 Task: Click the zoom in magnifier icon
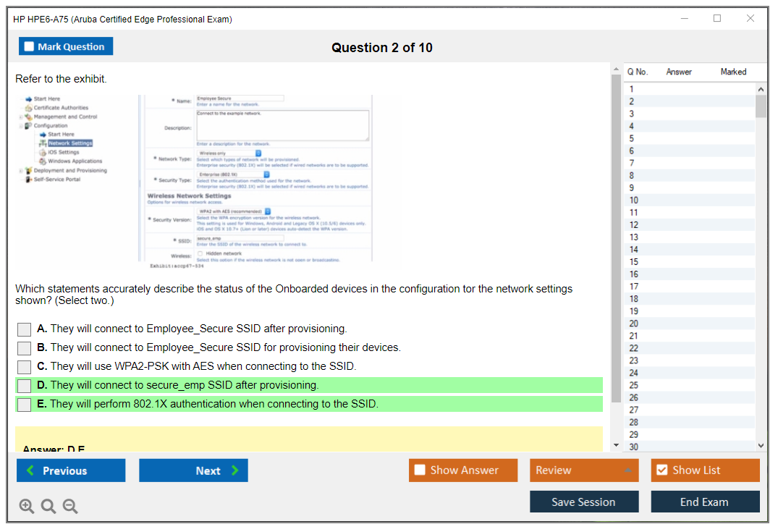point(27,506)
